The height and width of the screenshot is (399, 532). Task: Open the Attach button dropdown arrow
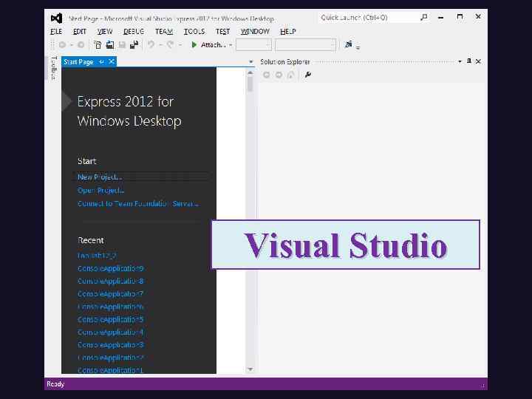pyautogui.click(x=231, y=45)
